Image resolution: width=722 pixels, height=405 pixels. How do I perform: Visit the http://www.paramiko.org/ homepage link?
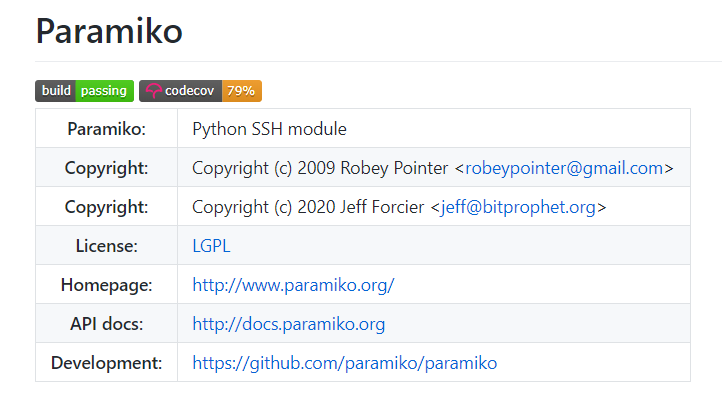click(293, 285)
